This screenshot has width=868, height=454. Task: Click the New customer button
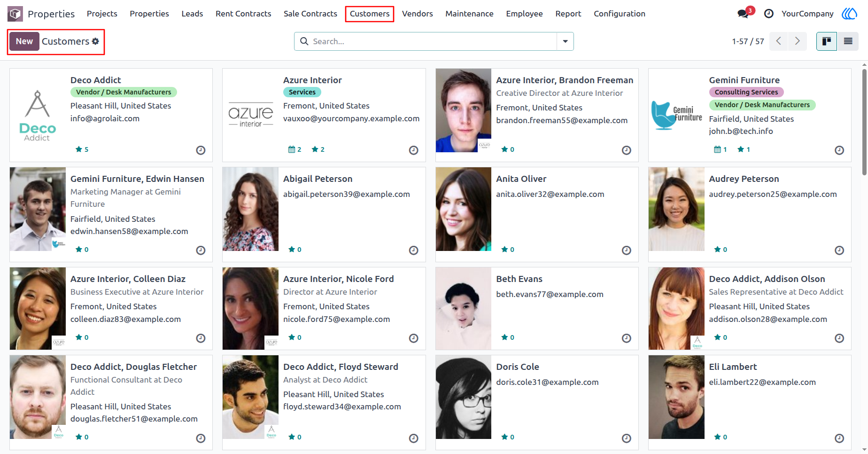24,41
